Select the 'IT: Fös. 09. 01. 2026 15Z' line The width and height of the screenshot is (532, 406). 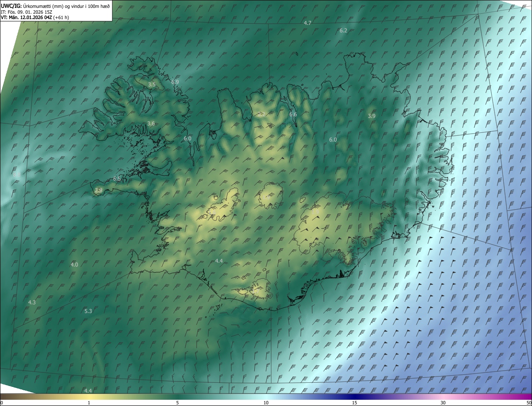pos(27,12)
